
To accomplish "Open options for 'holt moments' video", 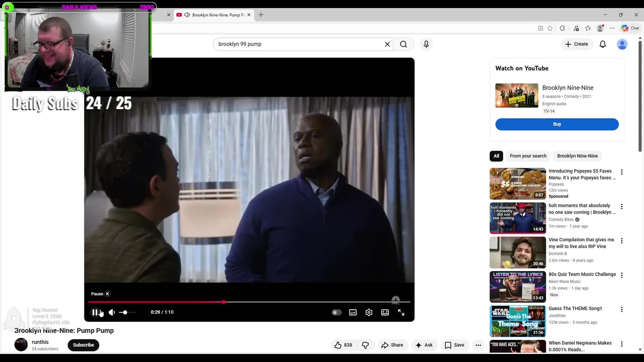I will pyautogui.click(x=622, y=207).
